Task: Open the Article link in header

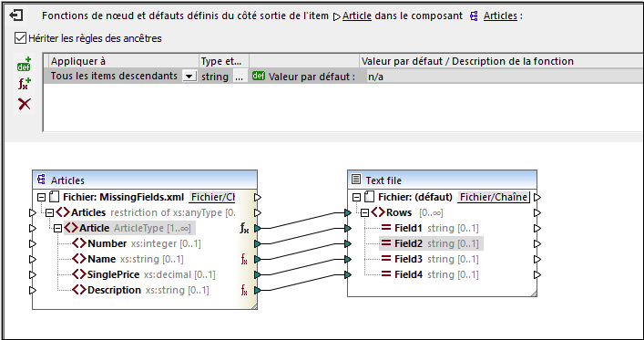Action: pos(356,16)
